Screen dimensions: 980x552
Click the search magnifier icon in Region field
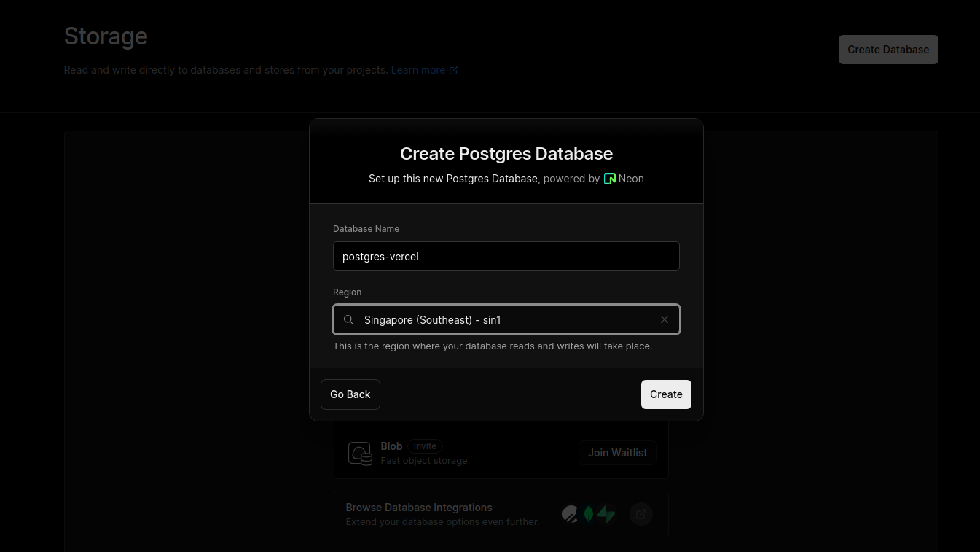[x=349, y=319]
